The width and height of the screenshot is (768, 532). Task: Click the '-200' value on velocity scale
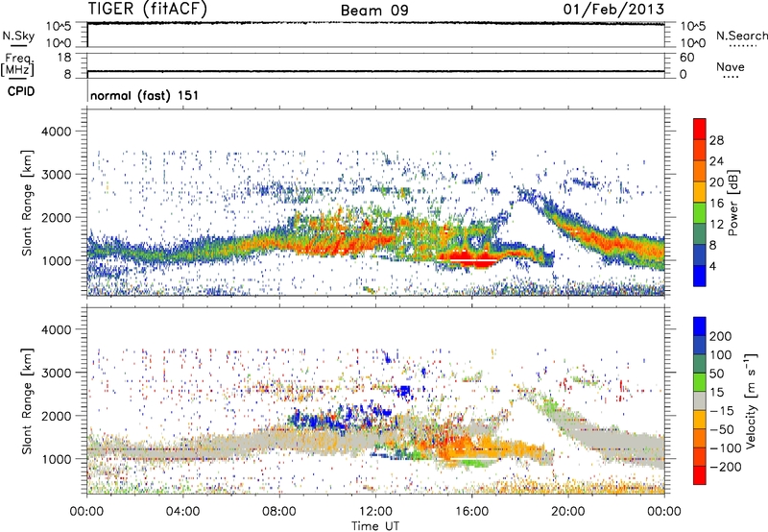pos(725,467)
